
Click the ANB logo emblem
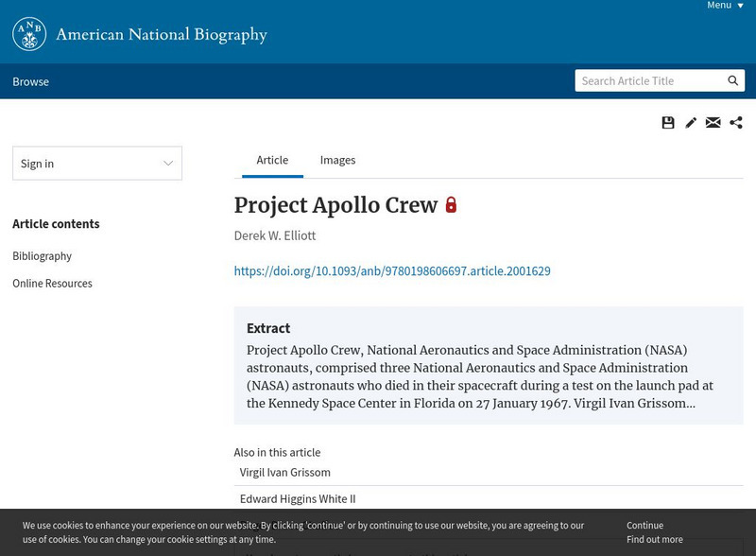click(x=29, y=34)
